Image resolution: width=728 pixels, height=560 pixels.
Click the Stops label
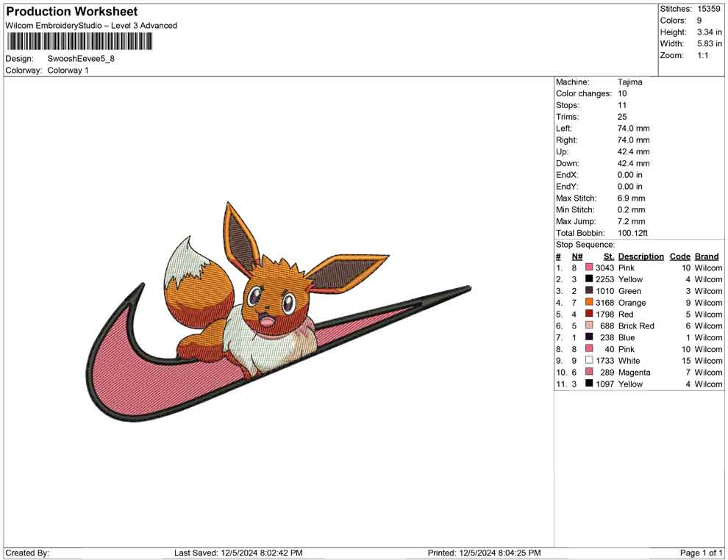(x=568, y=105)
